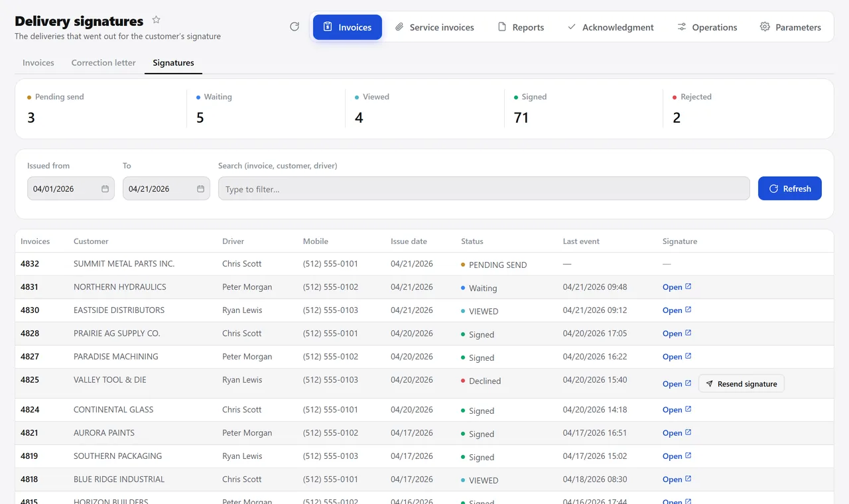Switch to the Invoices main section
The height and width of the screenshot is (504, 849).
pyautogui.click(x=348, y=27)
